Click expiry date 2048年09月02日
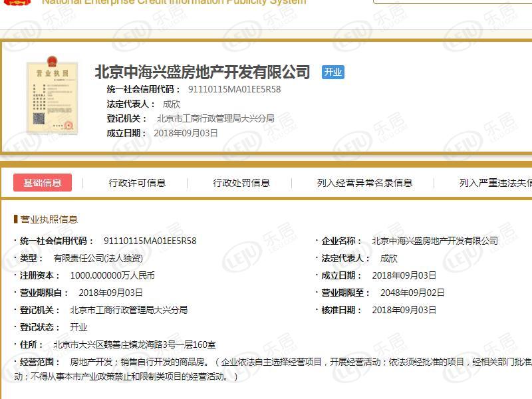This screenshot has width=532, height=399. (412, 293)
